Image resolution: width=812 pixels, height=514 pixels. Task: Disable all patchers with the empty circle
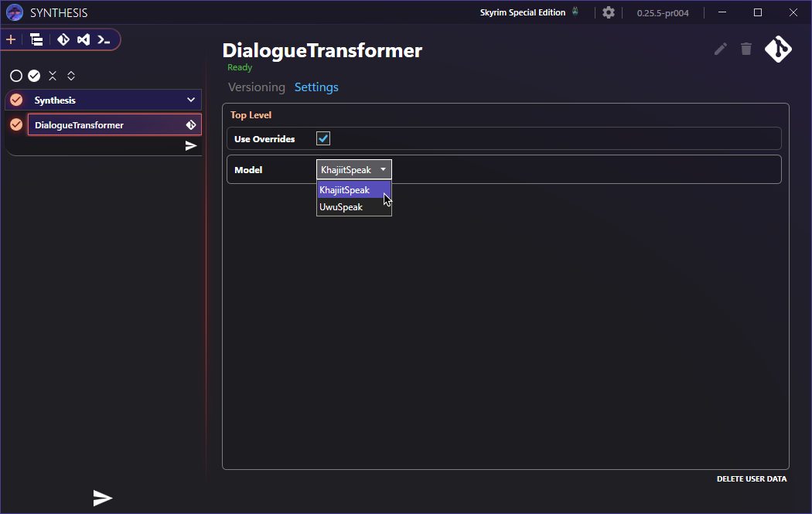click(16, 76)
